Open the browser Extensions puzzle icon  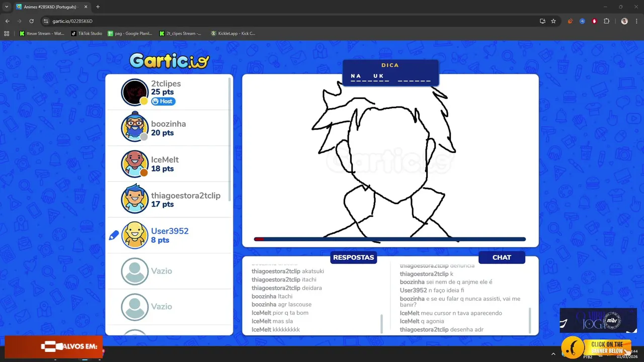(x=606, y=21)
